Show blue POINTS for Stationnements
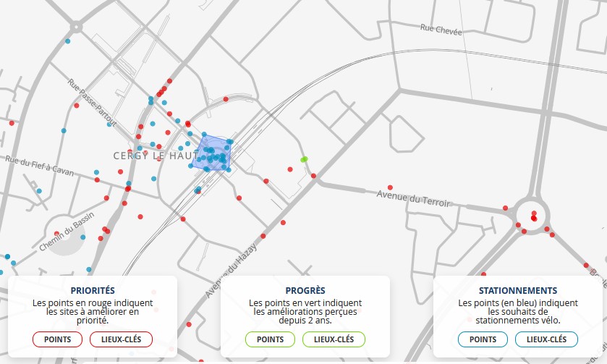This screenshot has width=607, height=364. coord(483,339)
